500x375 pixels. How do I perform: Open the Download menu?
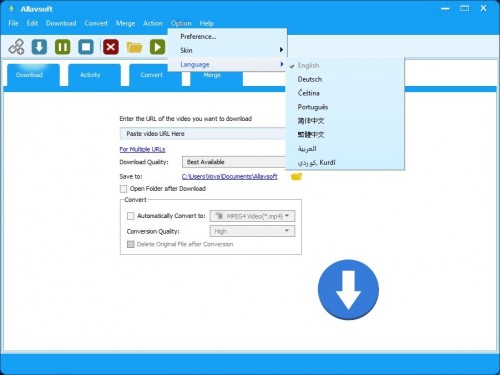pyautogui.click(x=61, y=23)
